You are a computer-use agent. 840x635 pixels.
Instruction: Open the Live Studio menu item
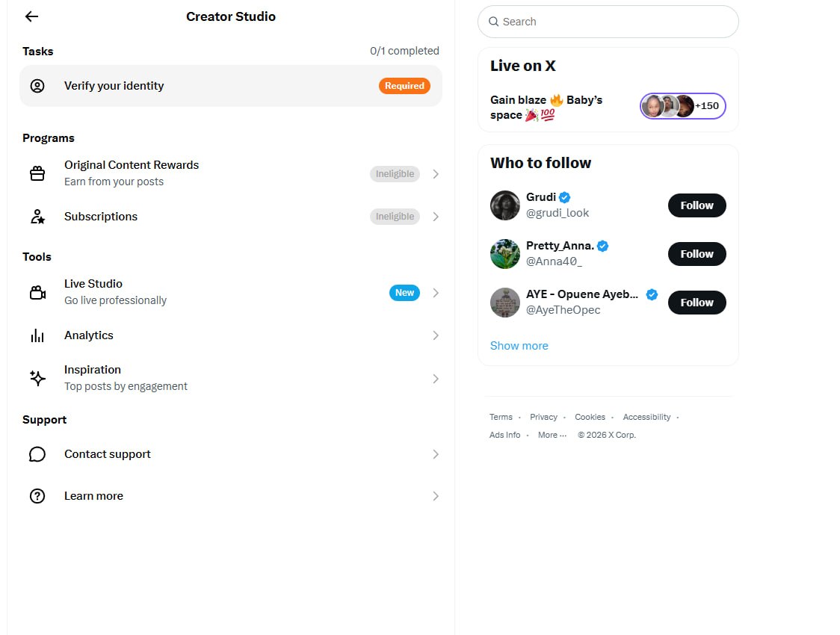click(231, 292)
